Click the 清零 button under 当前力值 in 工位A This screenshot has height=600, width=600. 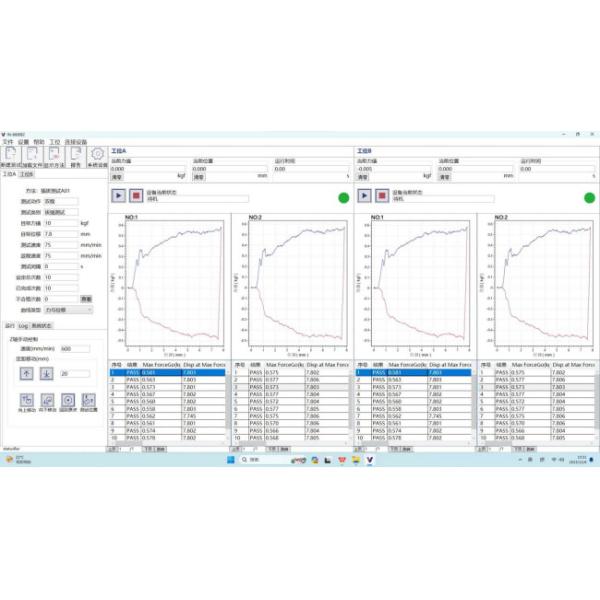[118, 175]
